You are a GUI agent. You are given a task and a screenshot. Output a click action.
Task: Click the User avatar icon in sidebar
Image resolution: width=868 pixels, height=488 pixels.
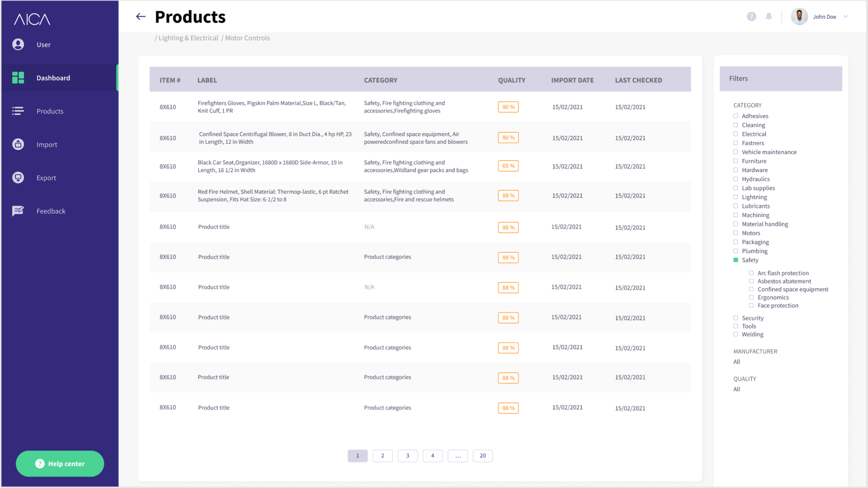(x=18, y=44)
